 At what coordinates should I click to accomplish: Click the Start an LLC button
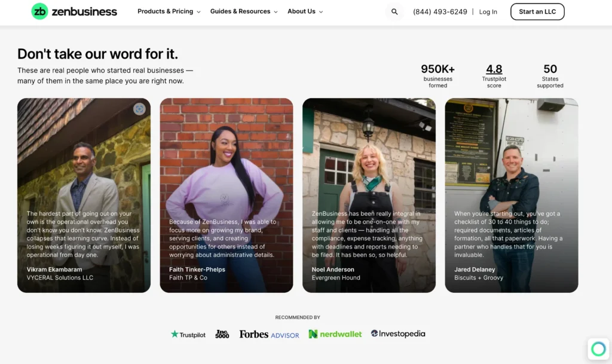537,12
